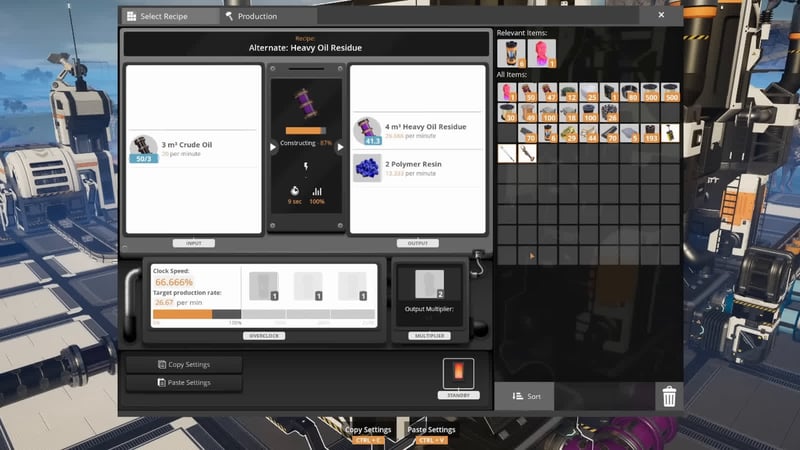This screenshot has width=800, height=450.
Task: Click the 9 sec cycle time icon
Action: (294, 191)
